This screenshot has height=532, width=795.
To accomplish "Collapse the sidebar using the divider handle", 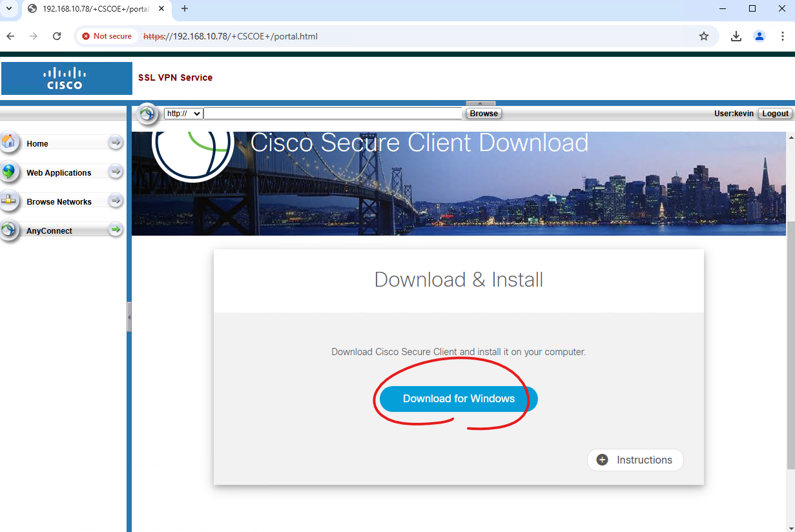I will click(x=129, y=317).
